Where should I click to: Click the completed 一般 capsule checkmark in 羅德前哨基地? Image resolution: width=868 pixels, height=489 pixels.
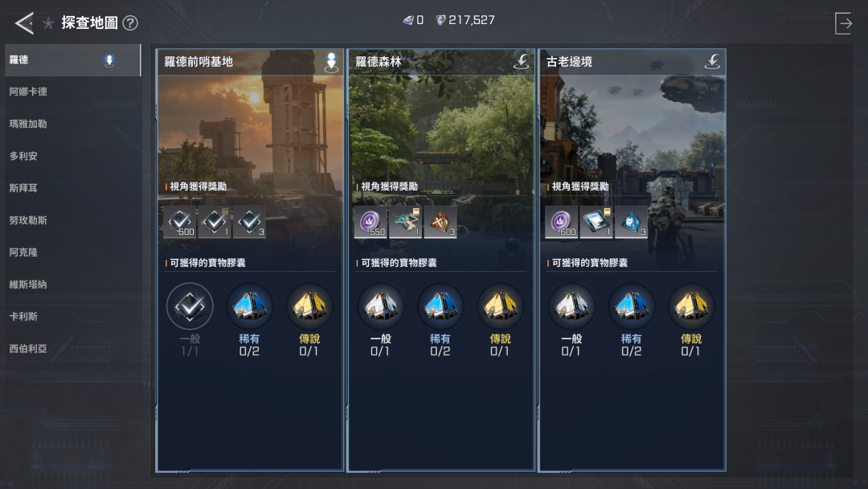(190, 306)
